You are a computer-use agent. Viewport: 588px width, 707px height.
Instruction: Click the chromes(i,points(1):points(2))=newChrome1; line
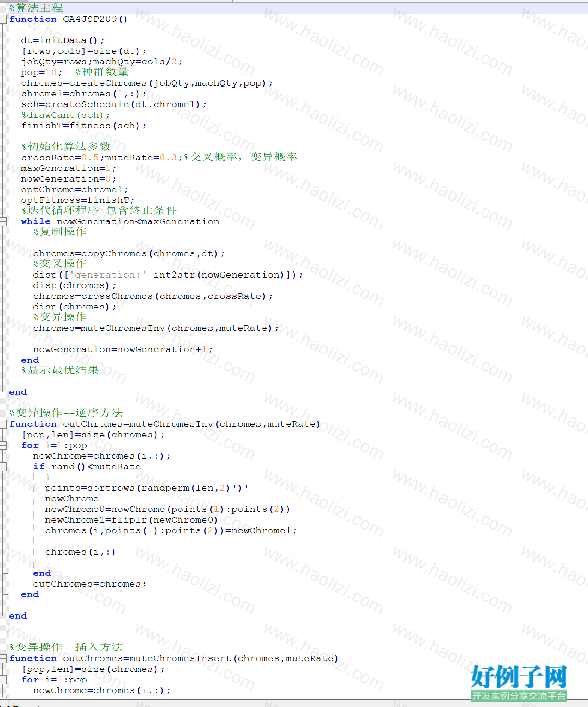click(171, 530)
